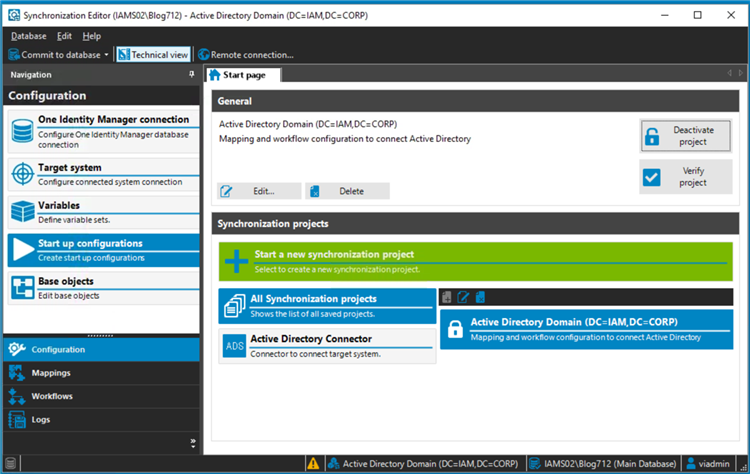
Task: Click the 'Mapping and workflow configuration' description in General
Action: point(345,139)
